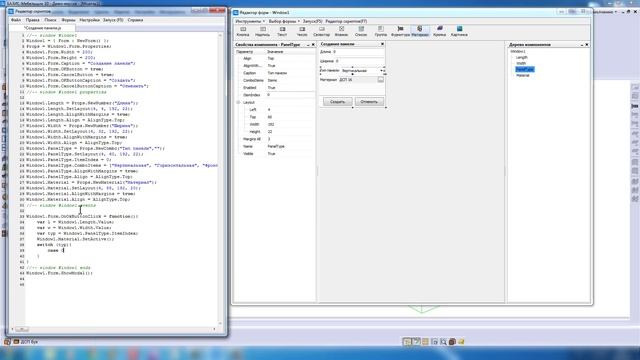
Task: Click the material browse button beside ДСП 16
Action: 380,80
